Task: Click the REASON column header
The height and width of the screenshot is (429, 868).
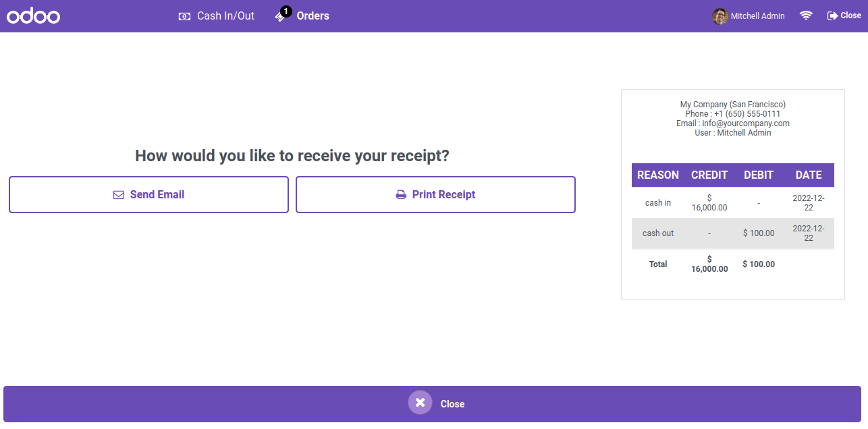Action: tap(658, 175)
